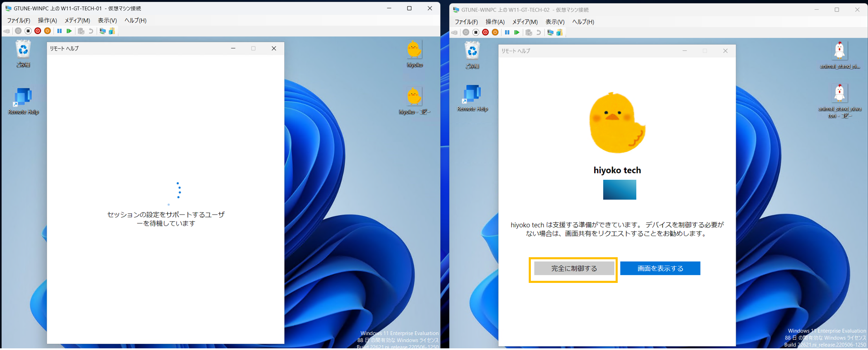Open ヘルプ(H) menu in TECH-02 window
This screenshot has width=868, height=350.
(583, 22)
